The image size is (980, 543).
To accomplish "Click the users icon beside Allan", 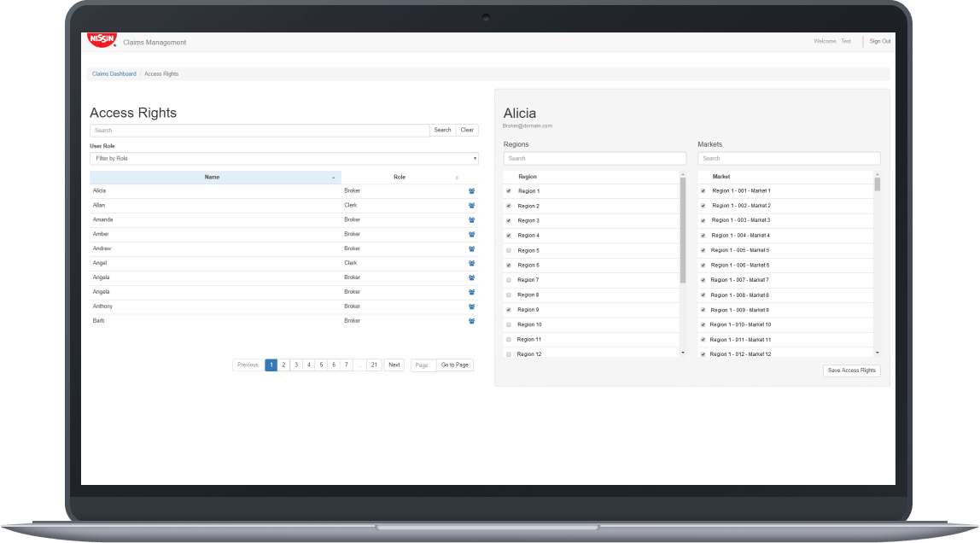I will pyautogui.click(x=470, y=205).
